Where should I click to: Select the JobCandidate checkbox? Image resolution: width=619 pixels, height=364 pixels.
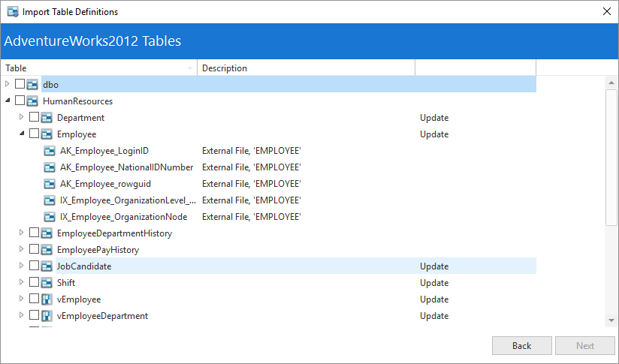coord(34,266)
